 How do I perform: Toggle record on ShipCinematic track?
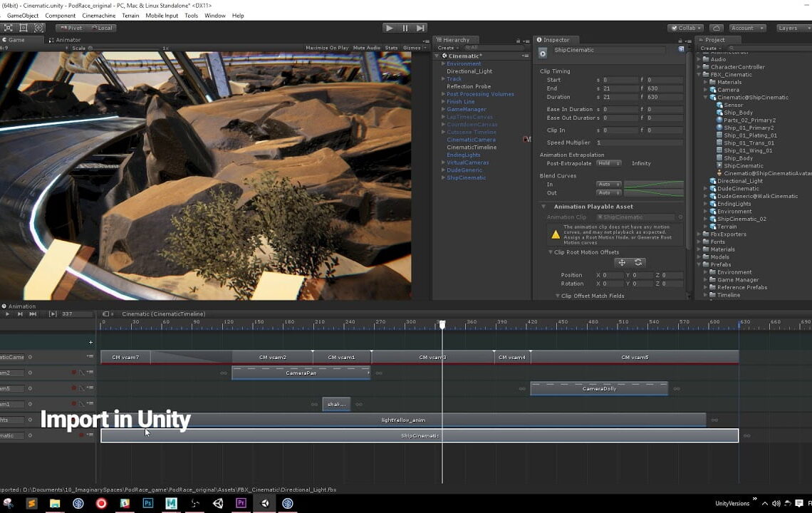pos(81,435)
